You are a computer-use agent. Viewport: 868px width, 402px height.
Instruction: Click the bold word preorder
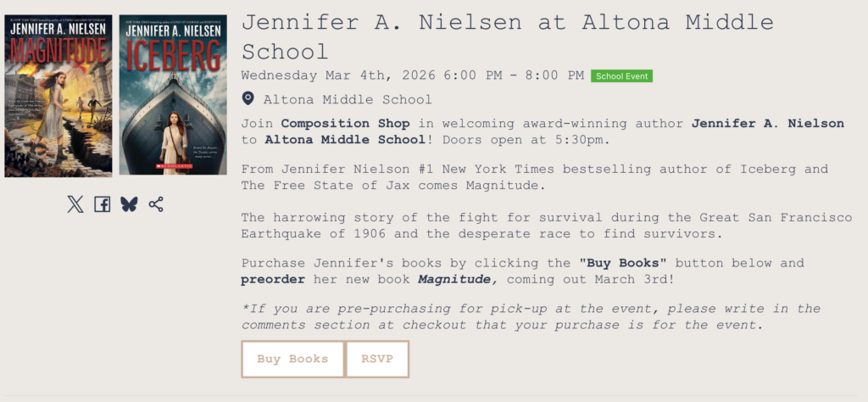[x=273, y=279]
